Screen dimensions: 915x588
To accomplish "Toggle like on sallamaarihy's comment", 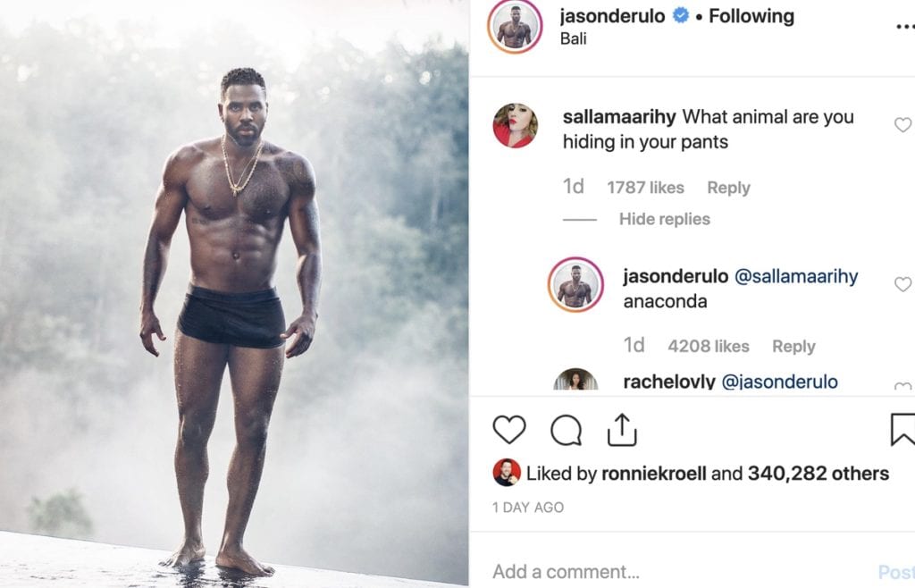I will click(902, 125).
